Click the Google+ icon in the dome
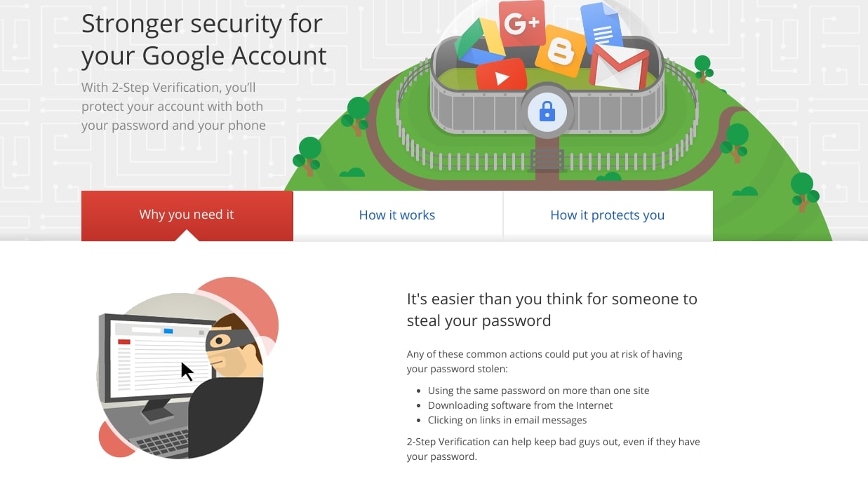 pyautogui.click(x=522, y=23)
